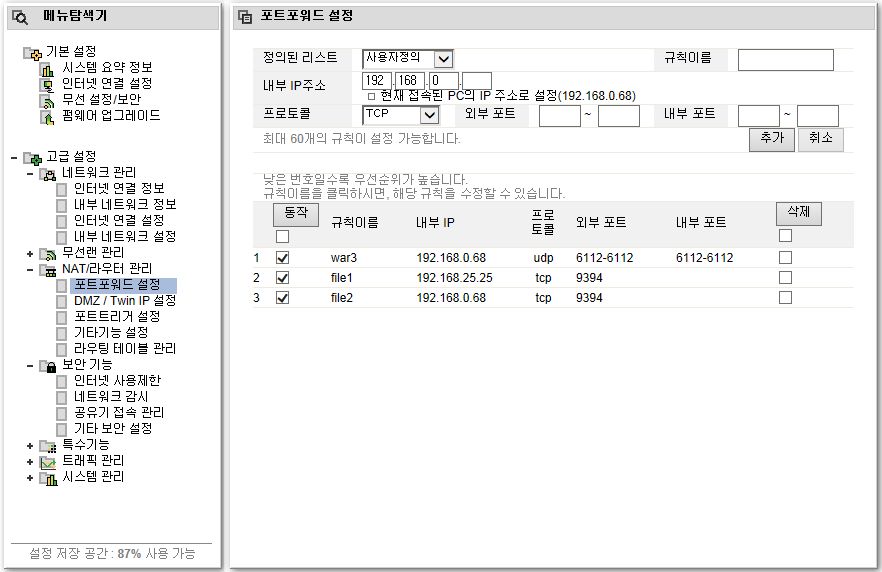The image size is (882, 572).
Task: Uncheck the 동작 checkbox for file1 rule
Action: point(282,278)
